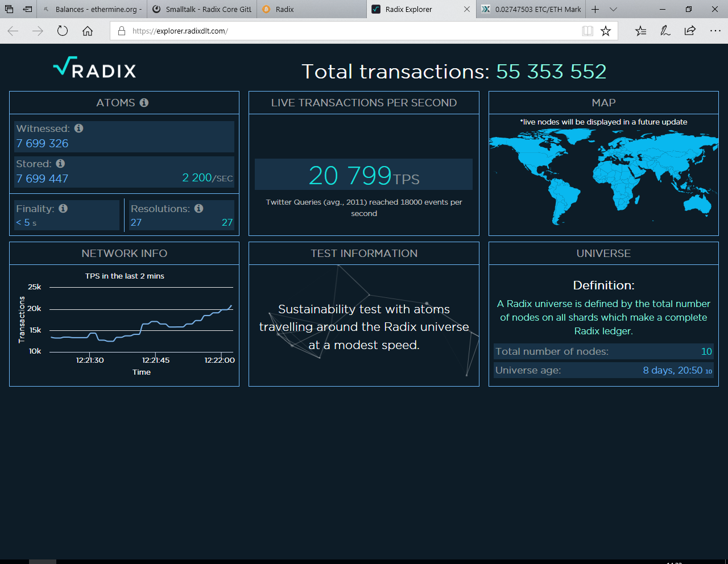The image size is (728, 564).
Task: Open the browser settings and more menu
Action: [715, 31]
